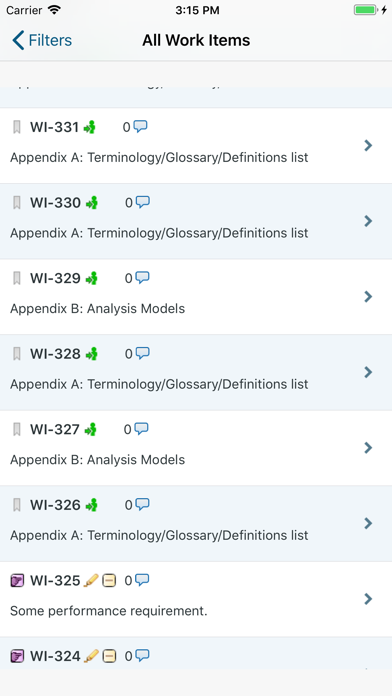This screenshot has width=392, height=696.
Task: Tap the pencil draft icon on WI-325
Action: pyautogui.click(x=91, y=580)
